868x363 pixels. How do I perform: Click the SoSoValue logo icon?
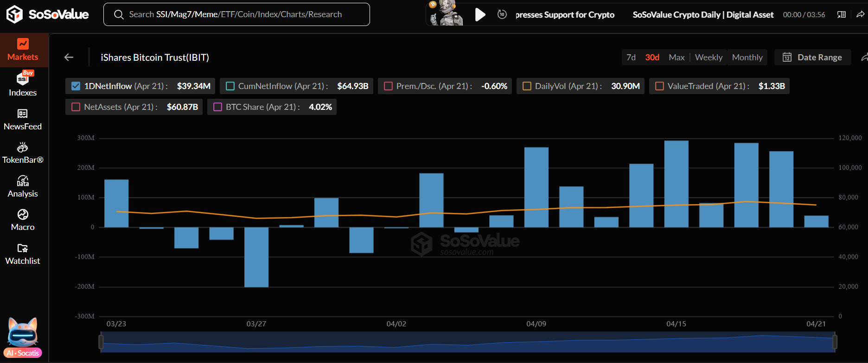[14, 14]
